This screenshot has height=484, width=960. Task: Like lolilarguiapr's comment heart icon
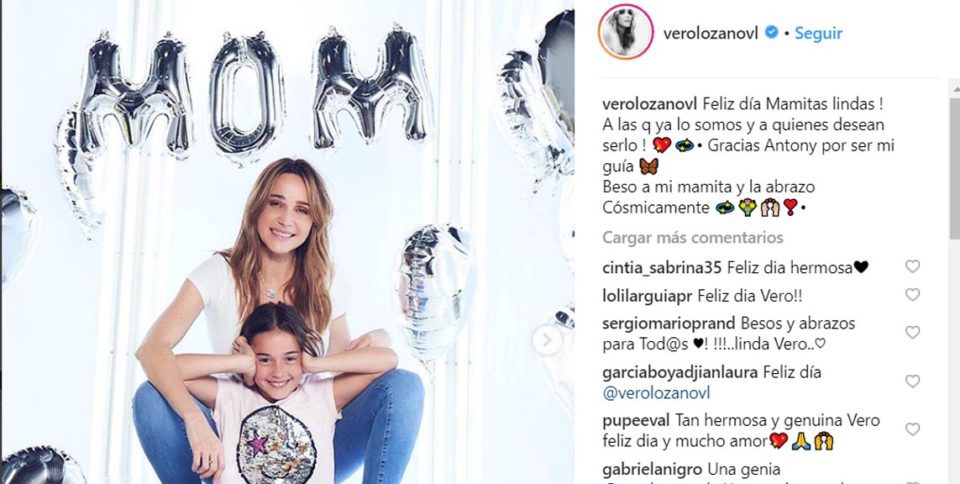912,295
